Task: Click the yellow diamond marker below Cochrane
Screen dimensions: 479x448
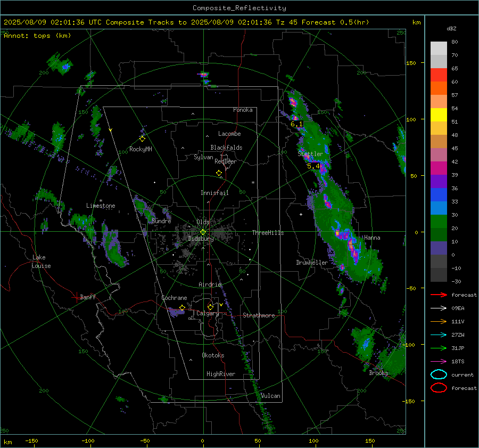Action: coord(182,307)
